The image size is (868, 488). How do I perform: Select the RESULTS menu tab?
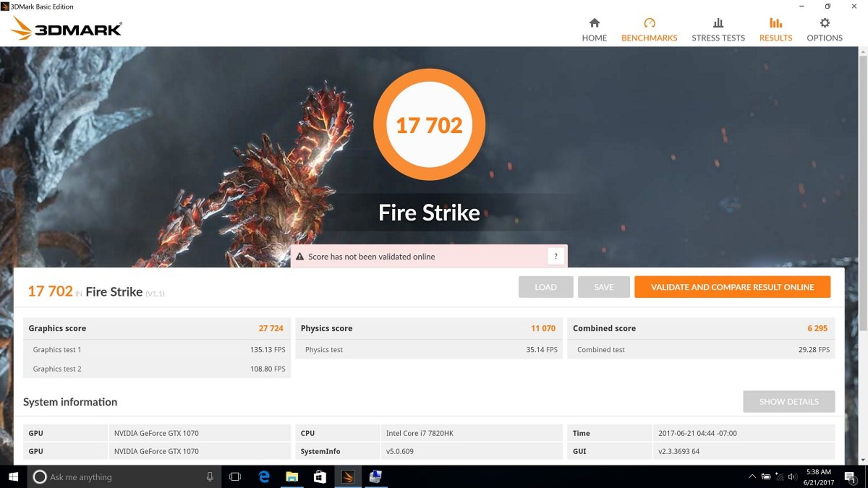[x=776, y=29]
